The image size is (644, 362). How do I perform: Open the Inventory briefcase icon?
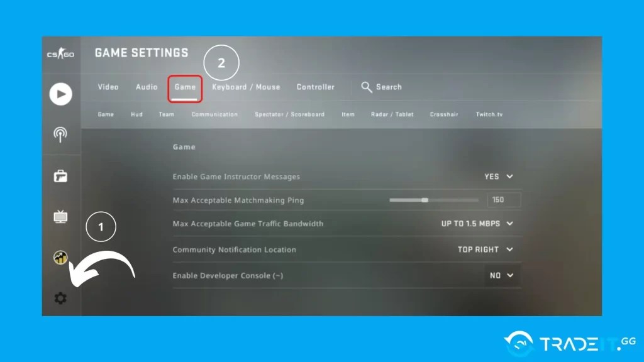[x=60, y=176]
